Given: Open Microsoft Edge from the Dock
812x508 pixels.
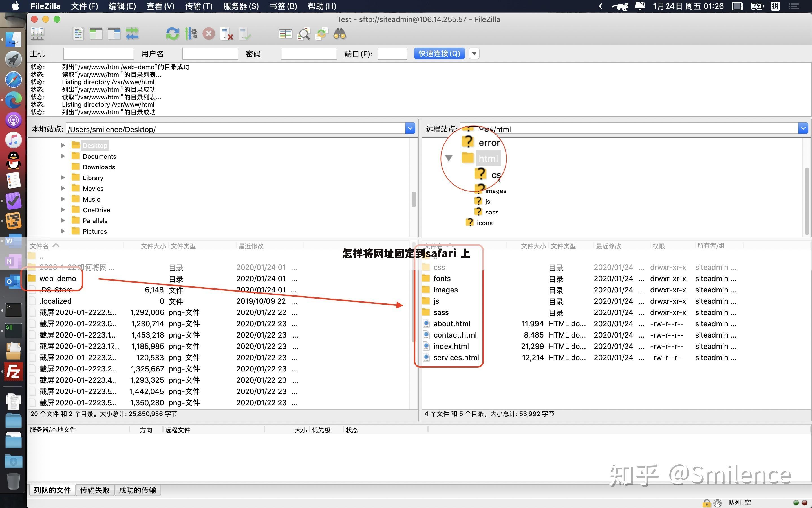Looking at the screenshot, I should [x=14, y=100].
